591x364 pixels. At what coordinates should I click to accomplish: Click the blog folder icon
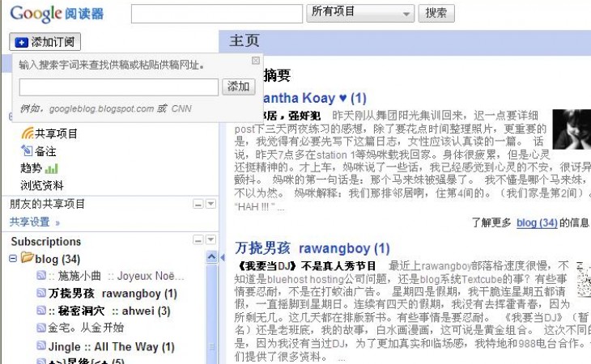(x=28, y=257)
